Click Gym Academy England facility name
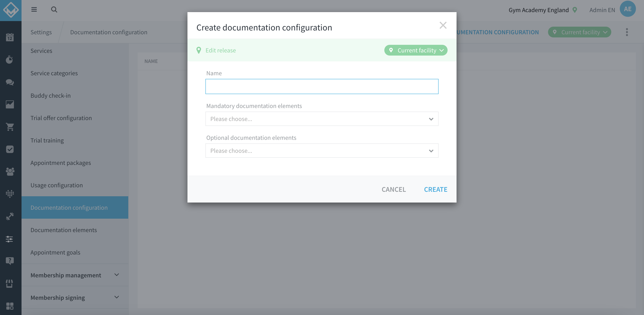 pyautogui.click(x=539, y=10)
